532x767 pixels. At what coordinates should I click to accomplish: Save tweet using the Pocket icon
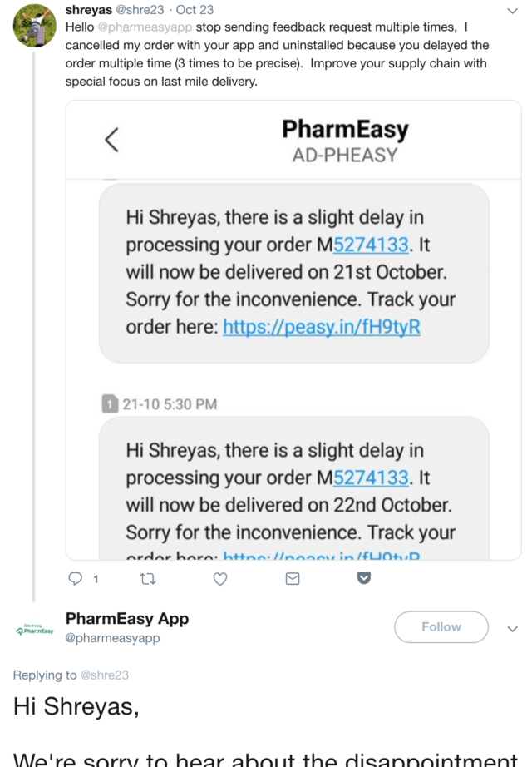[364, 578]
